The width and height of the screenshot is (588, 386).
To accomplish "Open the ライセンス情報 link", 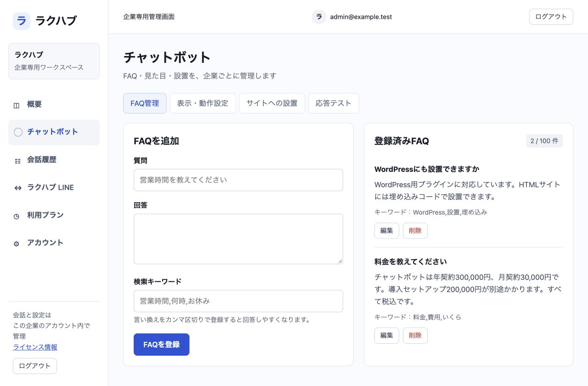I will pyautogui.click(x=35, y=347).
